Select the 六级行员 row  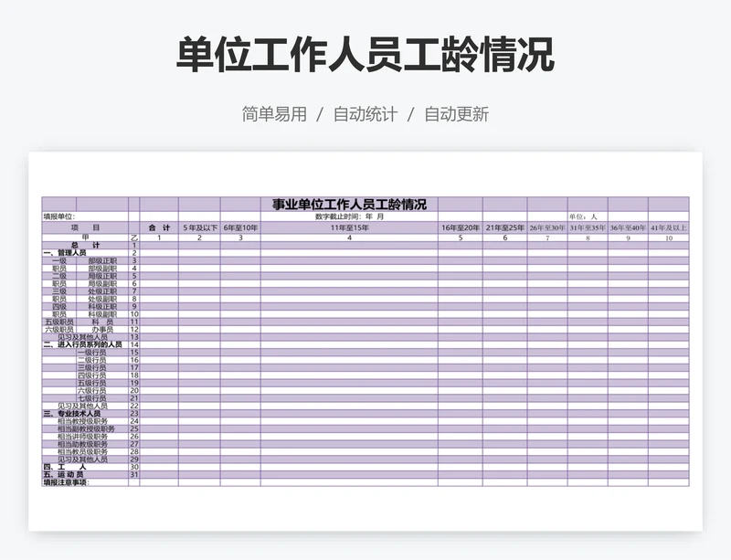[365, 391]
